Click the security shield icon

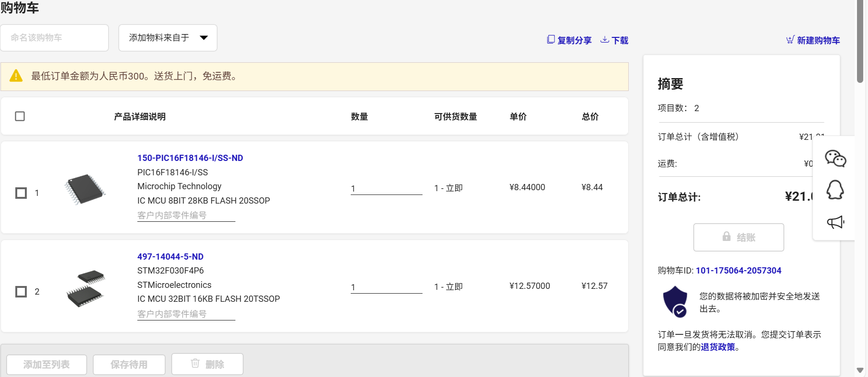click(675, 301)
